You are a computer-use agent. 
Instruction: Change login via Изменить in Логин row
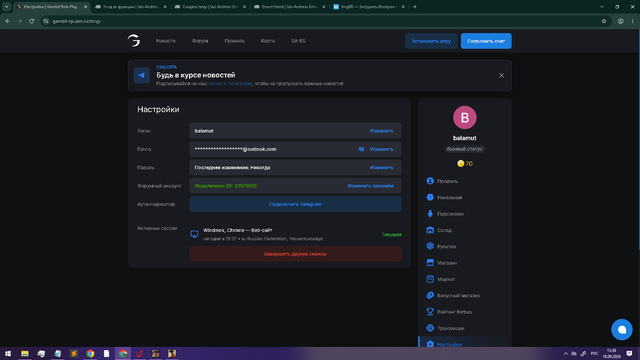coord(382,131)
